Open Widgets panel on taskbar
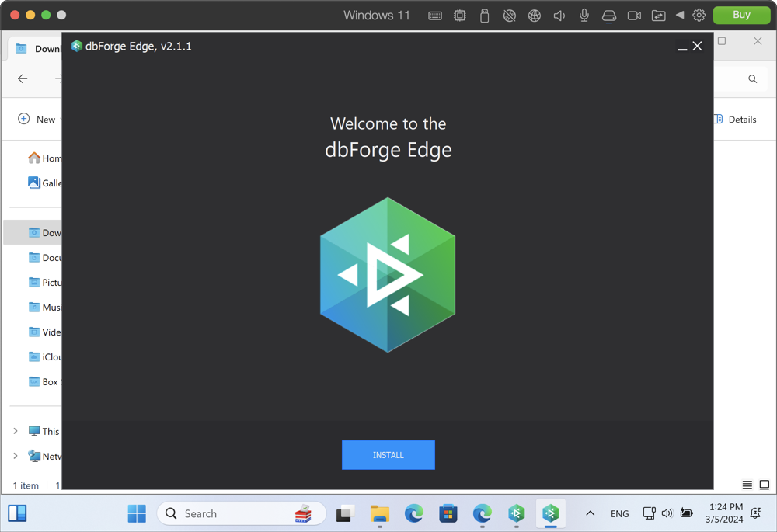 point(17,513)
